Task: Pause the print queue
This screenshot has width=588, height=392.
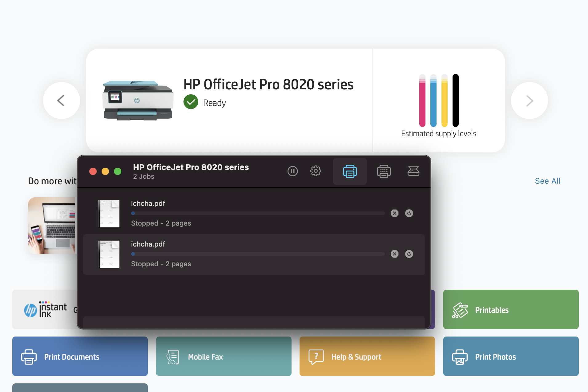Action: tap(292, 171)
